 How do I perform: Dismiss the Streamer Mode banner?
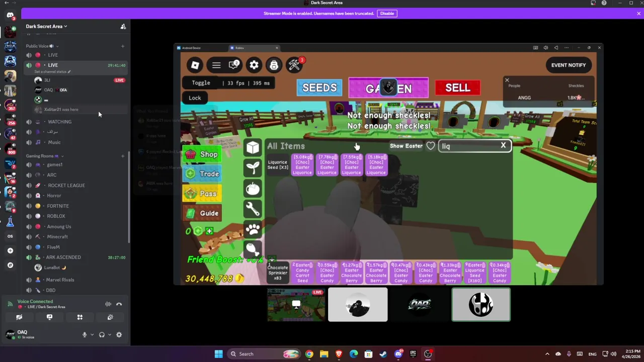pyautogui.click(x=639, y=14)
